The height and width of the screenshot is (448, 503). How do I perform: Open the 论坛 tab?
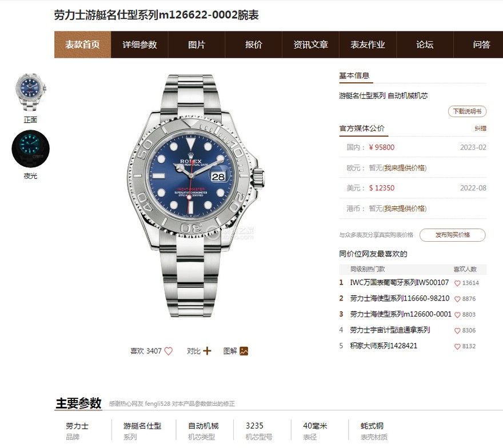425,45
